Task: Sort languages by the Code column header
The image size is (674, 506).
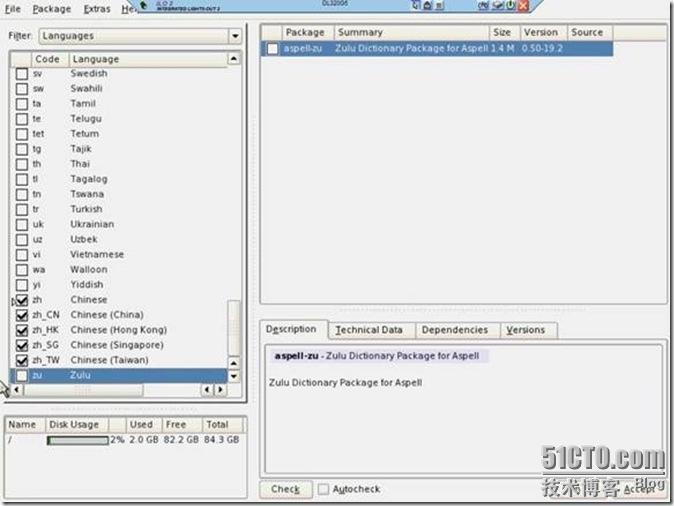Action: coord(50,59)
